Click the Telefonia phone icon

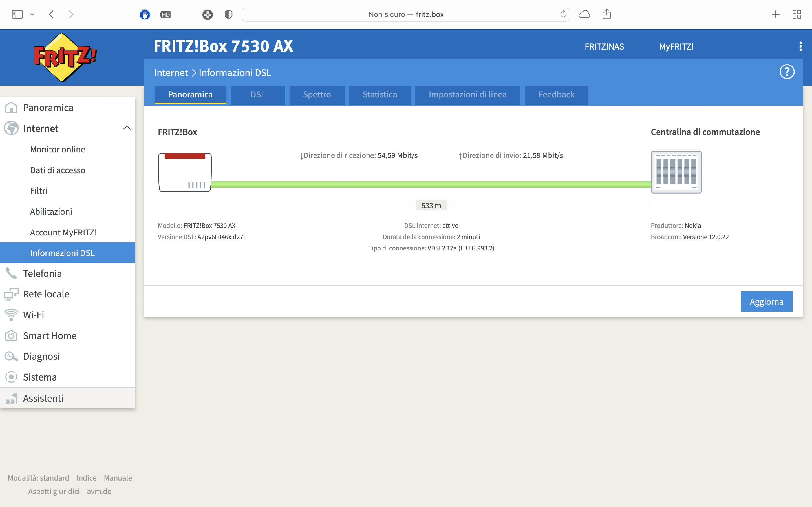pos(11,273)
